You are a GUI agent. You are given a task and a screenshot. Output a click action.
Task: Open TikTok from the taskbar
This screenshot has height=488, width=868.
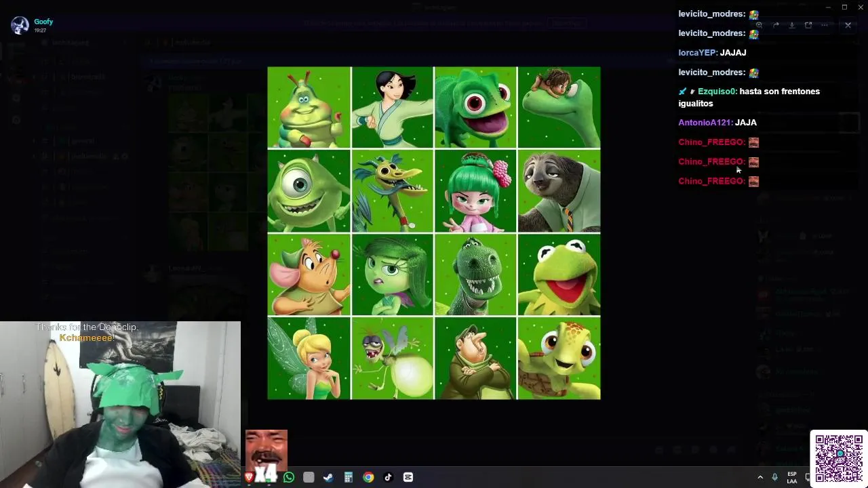click(x=388, y=477)
